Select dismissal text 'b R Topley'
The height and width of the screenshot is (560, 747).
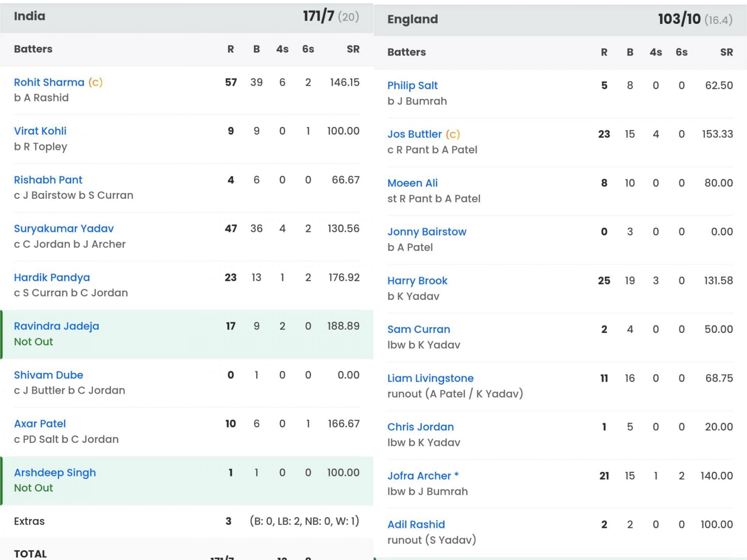pyautogui.click(x=40, y=147)
